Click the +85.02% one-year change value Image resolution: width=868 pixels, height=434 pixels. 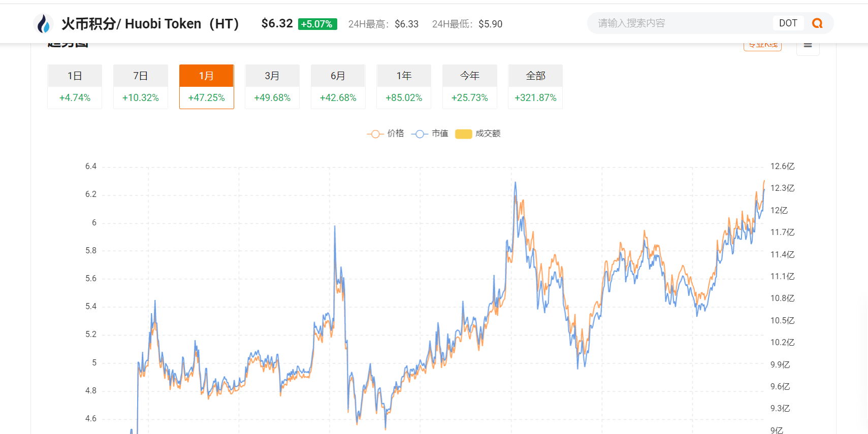404,97
